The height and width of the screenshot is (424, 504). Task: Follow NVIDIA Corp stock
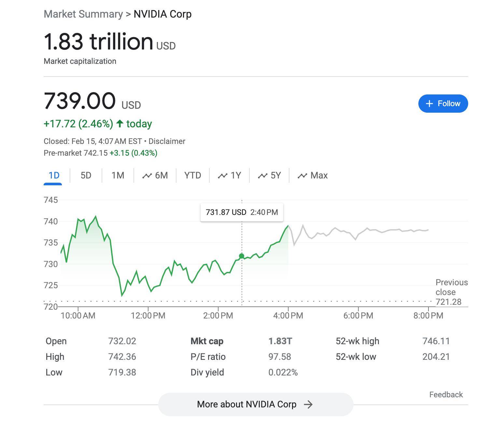[x=443, y=104]
